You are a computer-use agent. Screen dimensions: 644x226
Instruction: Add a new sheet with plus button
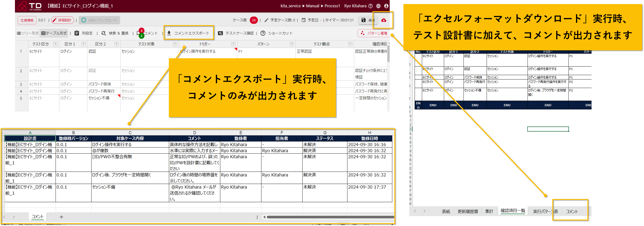(62, 217)
